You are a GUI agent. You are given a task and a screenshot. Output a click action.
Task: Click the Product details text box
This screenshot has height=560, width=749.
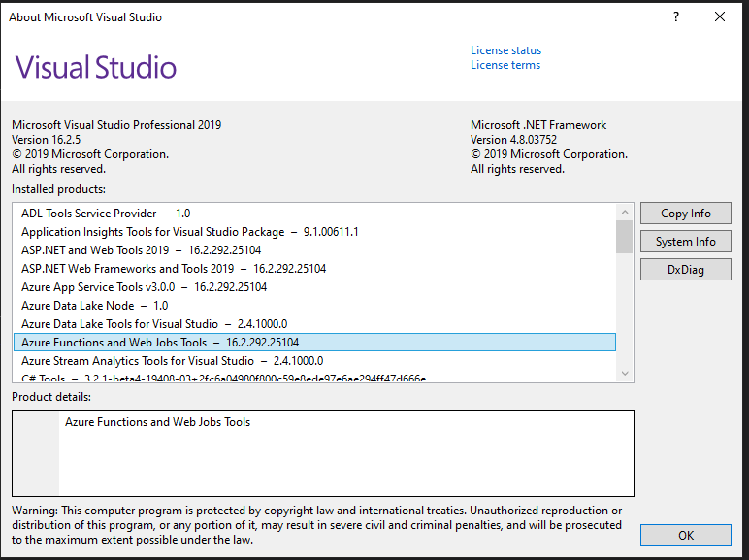coord(323,453)
